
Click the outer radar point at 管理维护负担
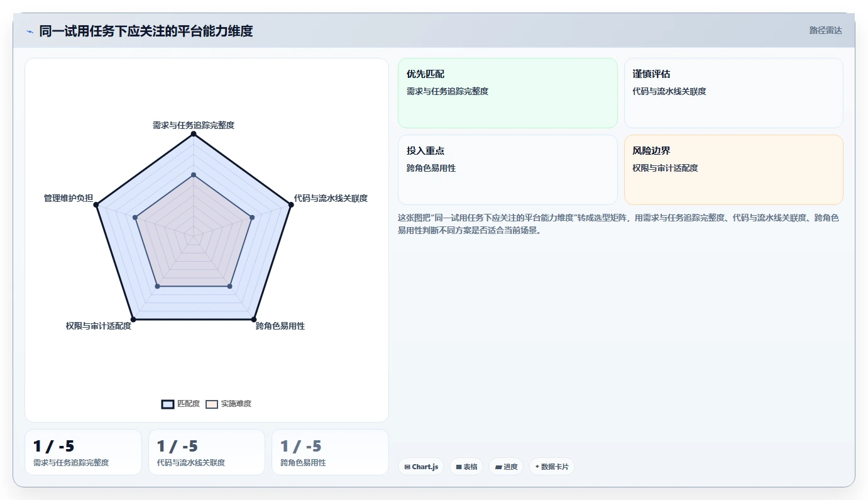pos(97,204)
